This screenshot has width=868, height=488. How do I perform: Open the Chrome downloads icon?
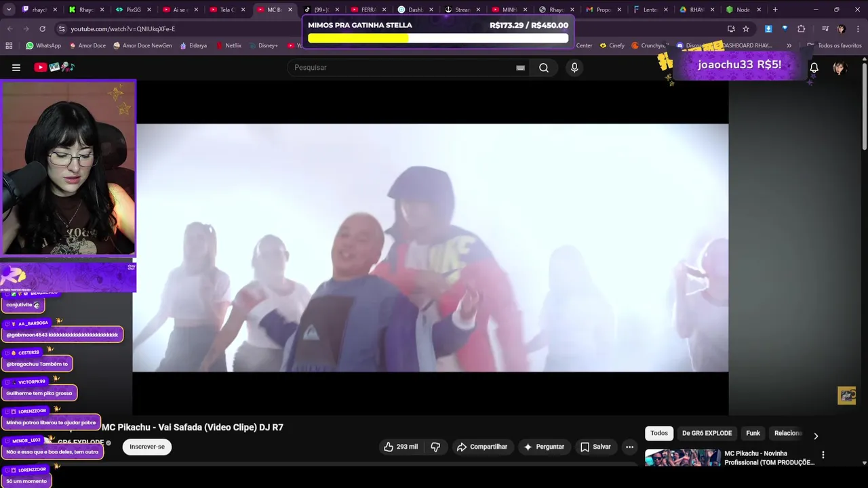(768, 28)
